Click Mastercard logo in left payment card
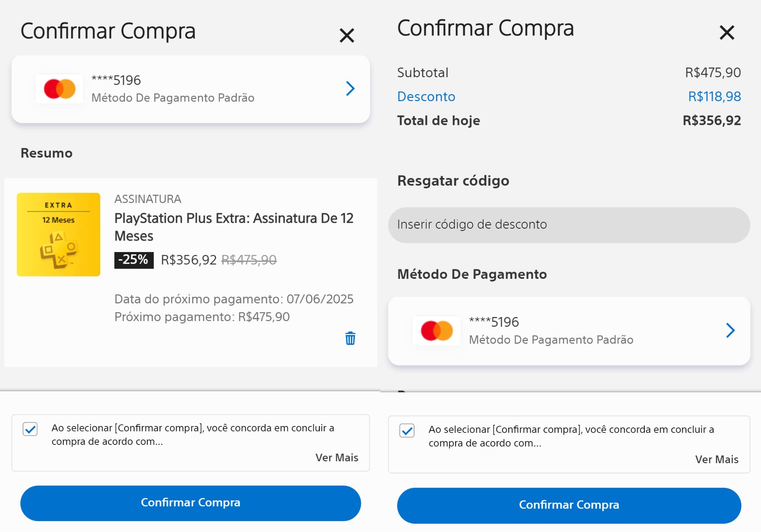This screenshot has height=532, width=761. point(59,89)
